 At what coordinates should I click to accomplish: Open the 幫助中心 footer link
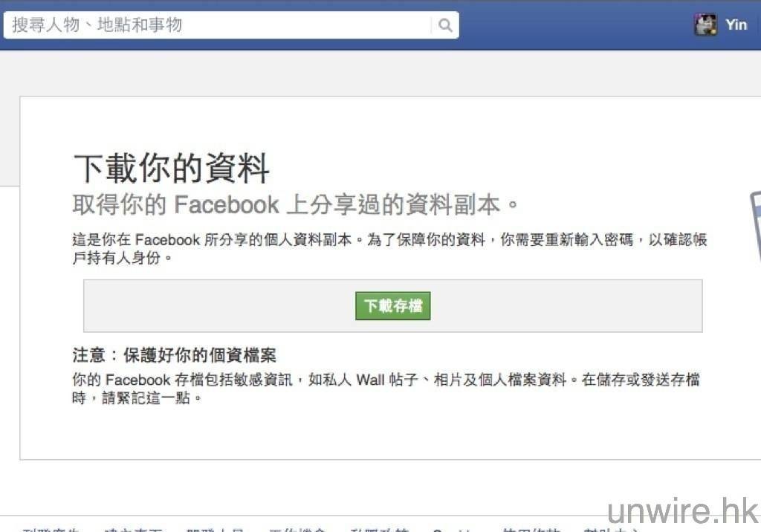[x=613, y=529]
